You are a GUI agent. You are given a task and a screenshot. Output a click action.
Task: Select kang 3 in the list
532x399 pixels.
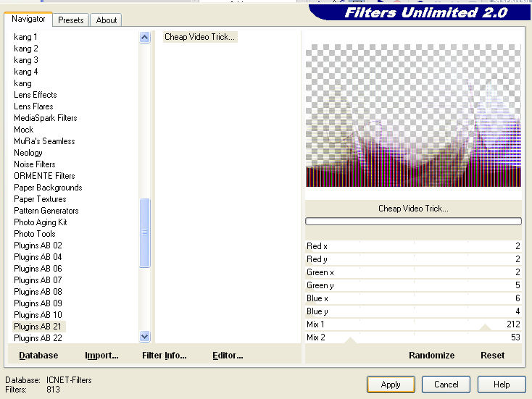[26, 60]
